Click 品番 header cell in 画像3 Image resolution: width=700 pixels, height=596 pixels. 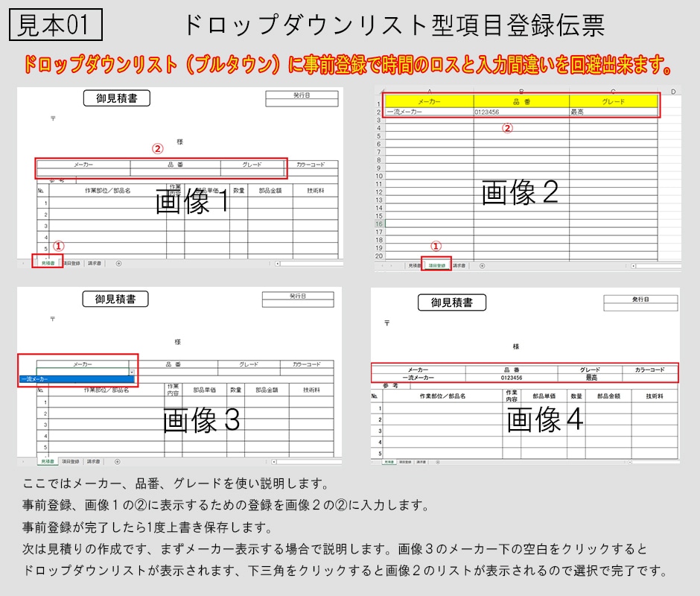click(174, 364)
